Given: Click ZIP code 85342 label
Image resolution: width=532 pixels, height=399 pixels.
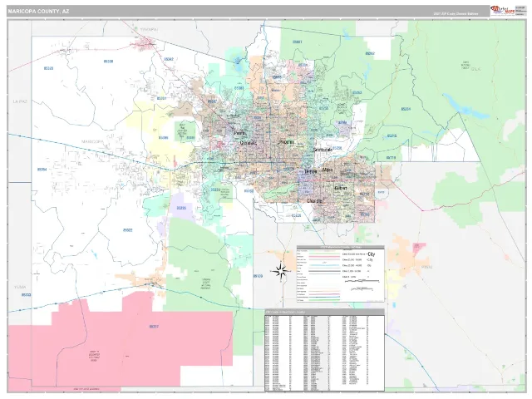Looking at the screenshot, I should [169, 59].
